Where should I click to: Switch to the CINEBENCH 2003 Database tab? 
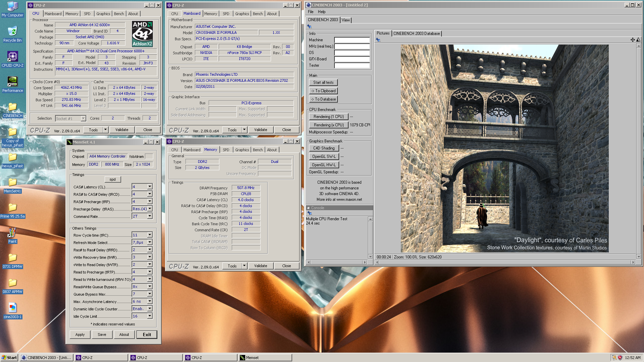pyautogui.click(x=416, y=34)
